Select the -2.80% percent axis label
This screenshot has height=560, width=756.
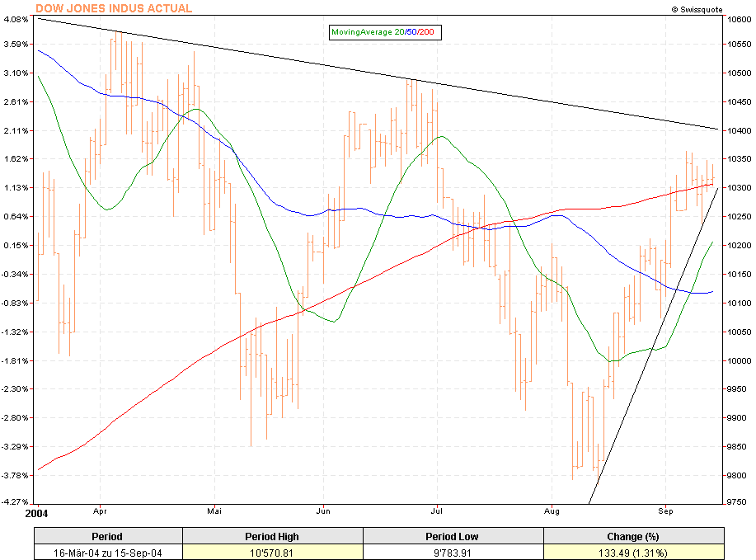click(x=15, y=417)
